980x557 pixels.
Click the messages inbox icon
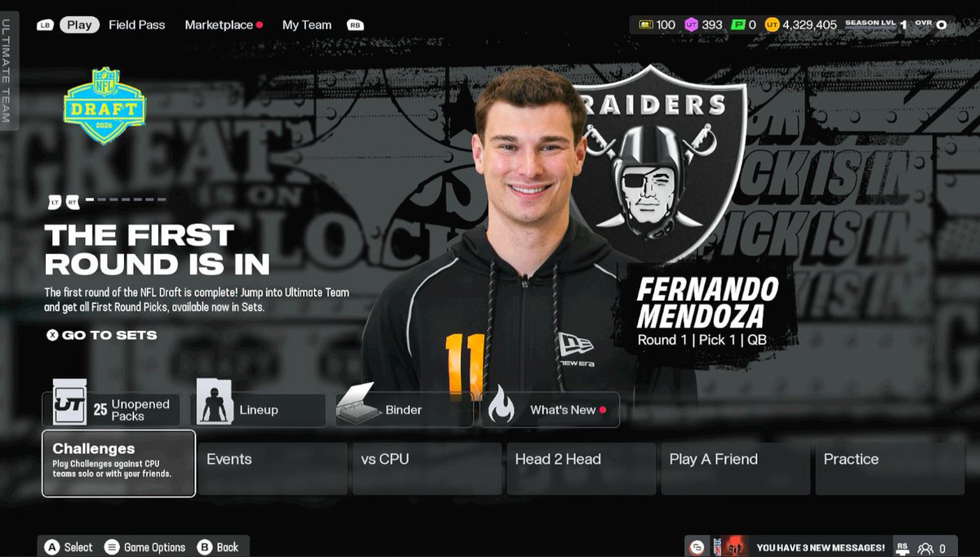697,547
